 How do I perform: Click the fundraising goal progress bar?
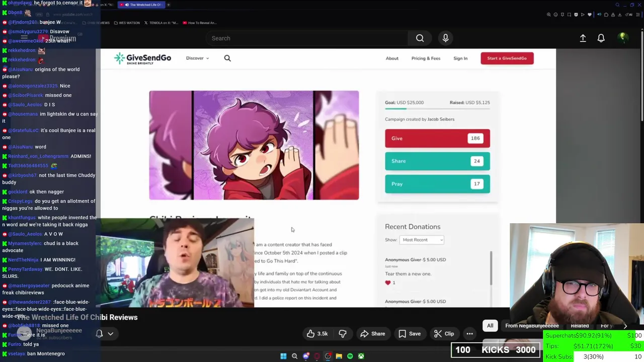[437, 109]
